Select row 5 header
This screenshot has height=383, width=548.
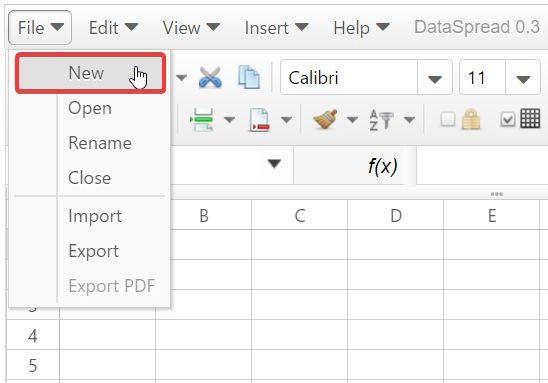pyautogui.click(x=33, y=365)
